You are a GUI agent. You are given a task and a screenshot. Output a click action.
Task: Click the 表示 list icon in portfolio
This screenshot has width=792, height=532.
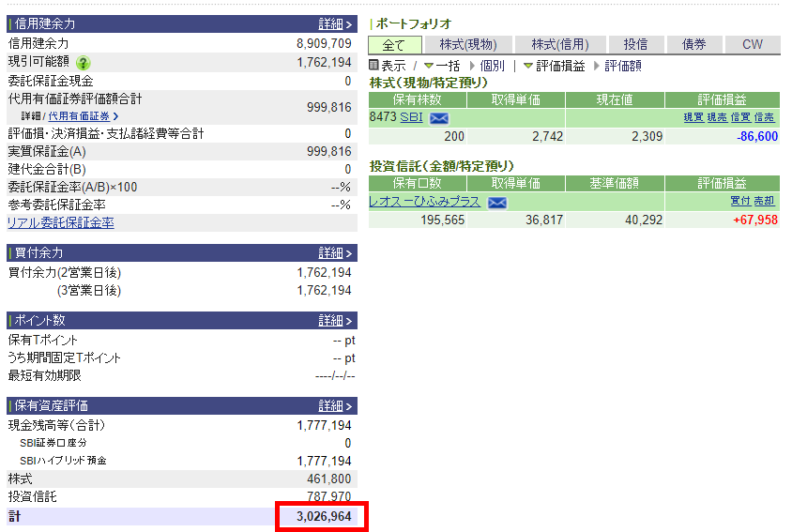(373, 65)
